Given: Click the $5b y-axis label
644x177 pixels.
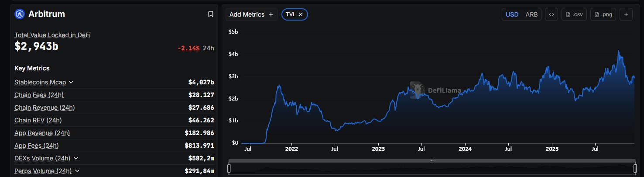Looking at the screenshot, I should pyautogui.click(x=233, y=32).
